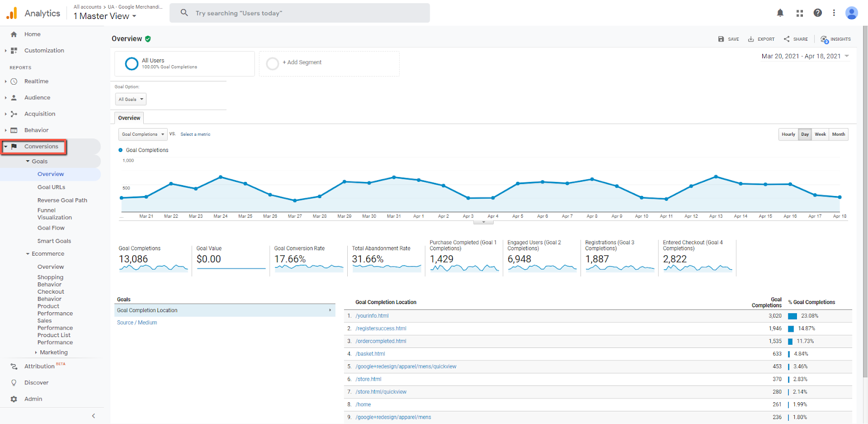Image resolution: width=868 pixels, height=424 pixels.
Task: Open Reverse Goal Path report
Action: [x=62, y=200]
